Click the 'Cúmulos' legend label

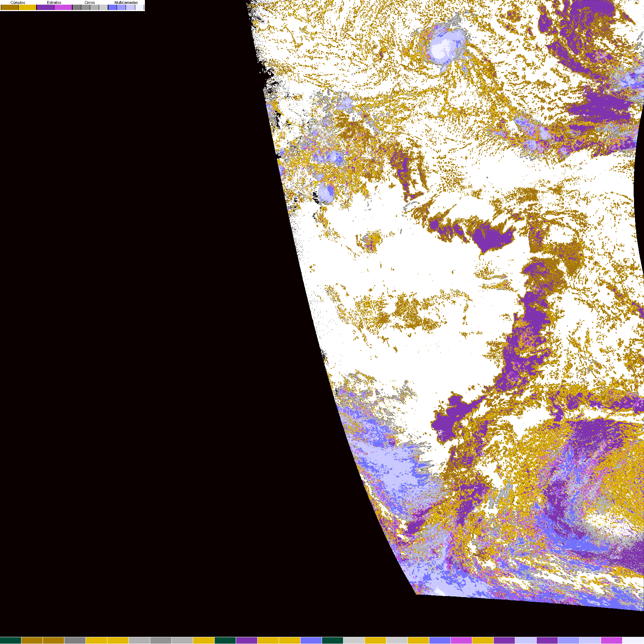point(18,3)
